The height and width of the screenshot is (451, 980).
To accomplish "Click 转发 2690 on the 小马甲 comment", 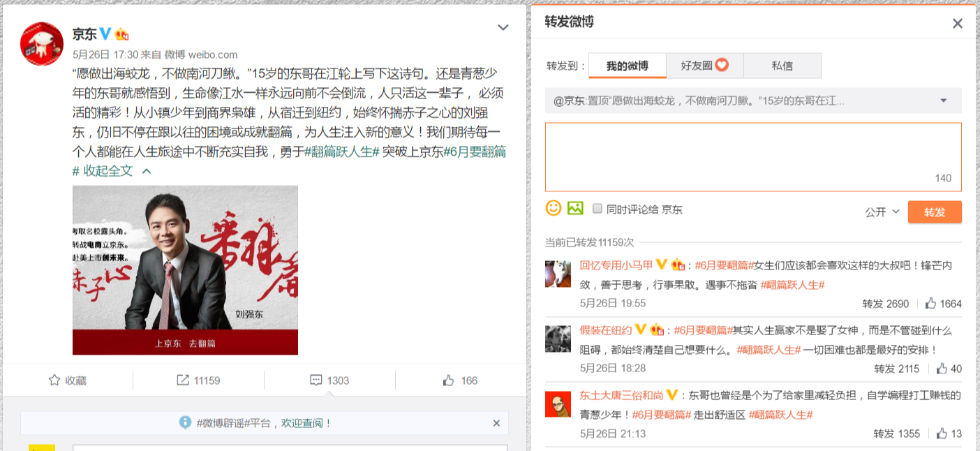I will [x=886, y=304].
